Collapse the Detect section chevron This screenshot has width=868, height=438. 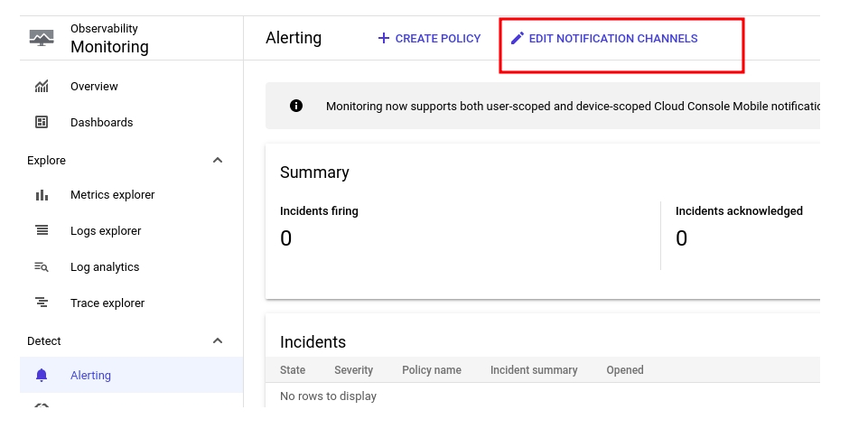[x=217, y=341]
